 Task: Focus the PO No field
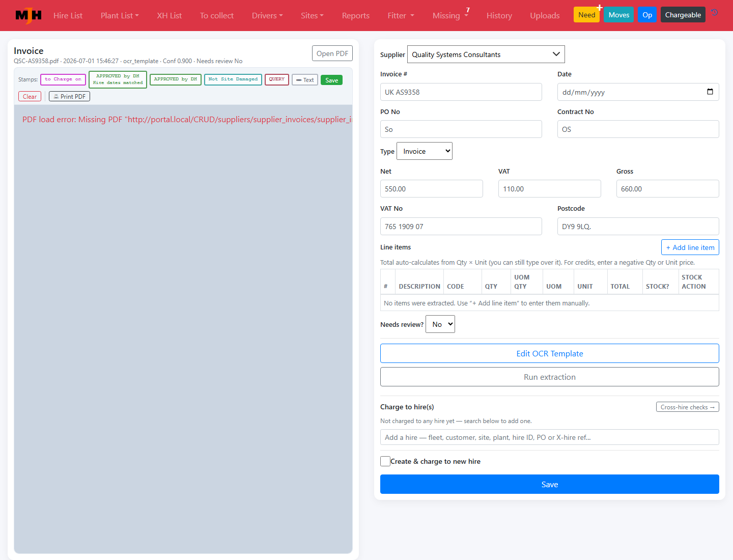point(461,129)
